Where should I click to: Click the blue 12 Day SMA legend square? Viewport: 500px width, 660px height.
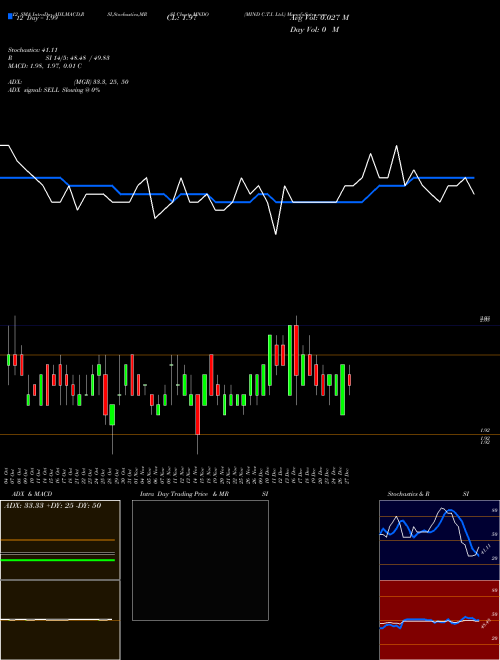[10, 16]
